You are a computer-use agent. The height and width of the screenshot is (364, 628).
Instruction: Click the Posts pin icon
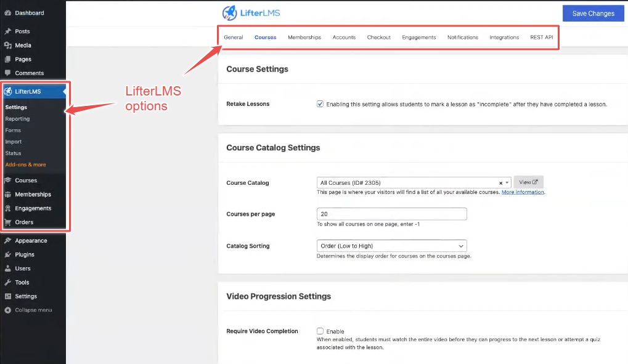(x=7, y=31)
